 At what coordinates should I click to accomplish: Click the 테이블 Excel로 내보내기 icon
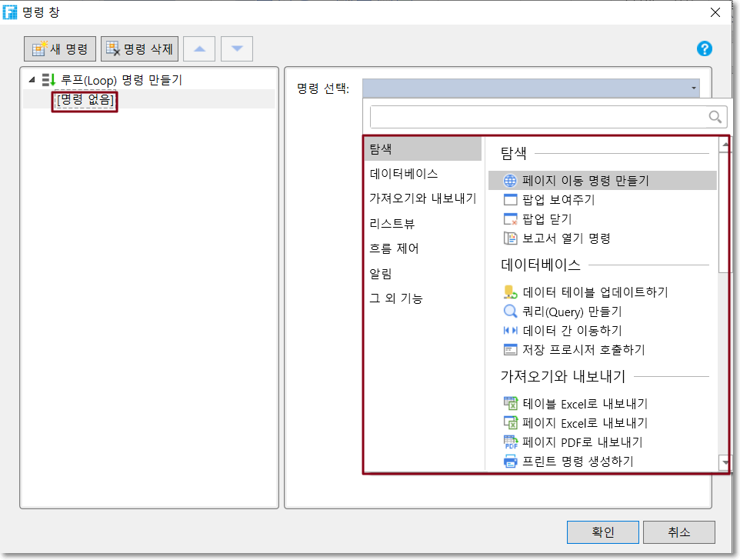[510, 404]
